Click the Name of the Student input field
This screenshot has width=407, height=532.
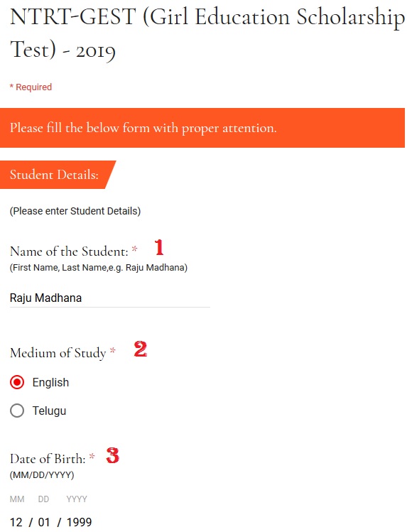110,298
